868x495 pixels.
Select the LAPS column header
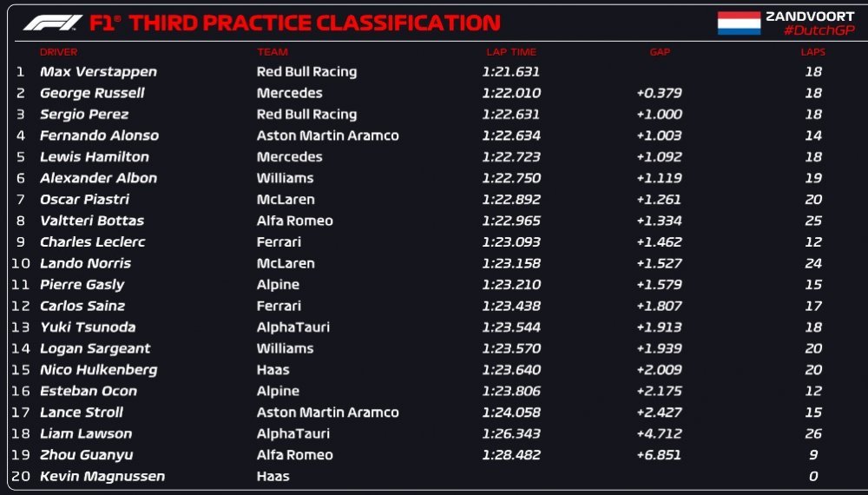click(x=812, y=52)
